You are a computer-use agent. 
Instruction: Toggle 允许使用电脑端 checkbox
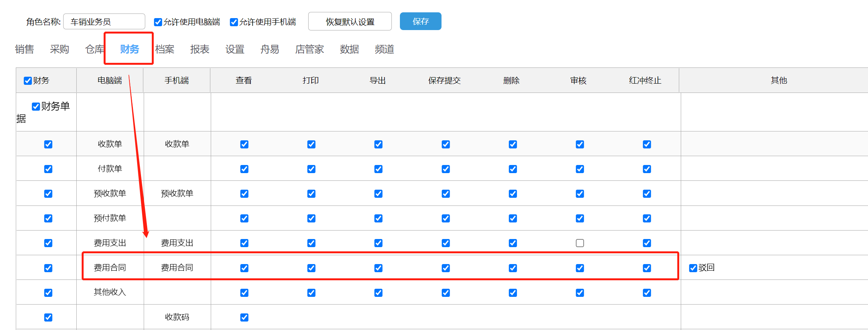[x=158, y=22]
